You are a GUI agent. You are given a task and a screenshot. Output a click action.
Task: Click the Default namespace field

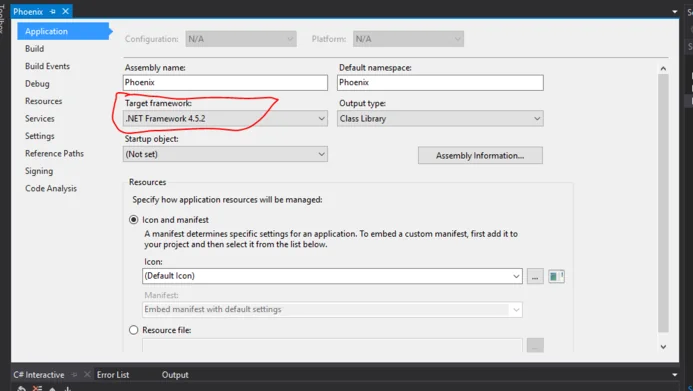point(440,83)
